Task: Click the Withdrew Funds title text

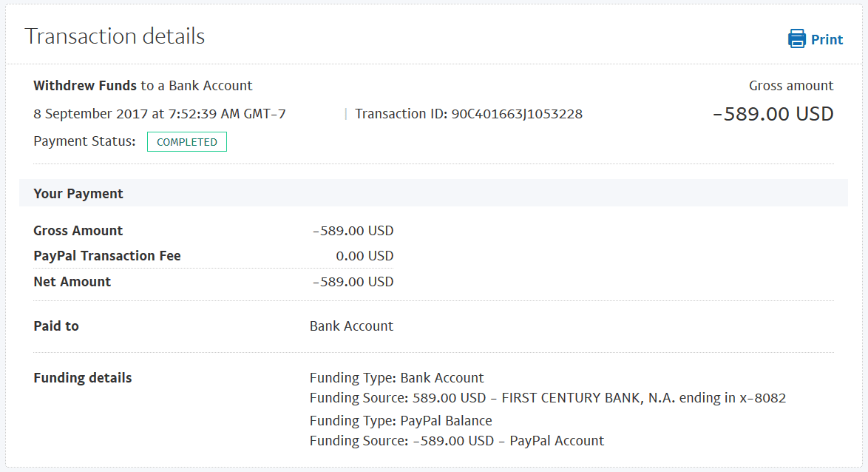Action: (x=85, y=86)
